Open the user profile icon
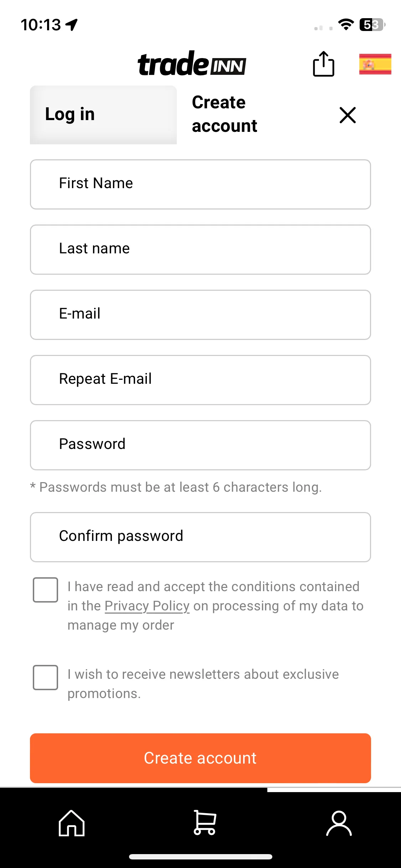This screenshot has height=868, width=401. (x=339, y=823)
